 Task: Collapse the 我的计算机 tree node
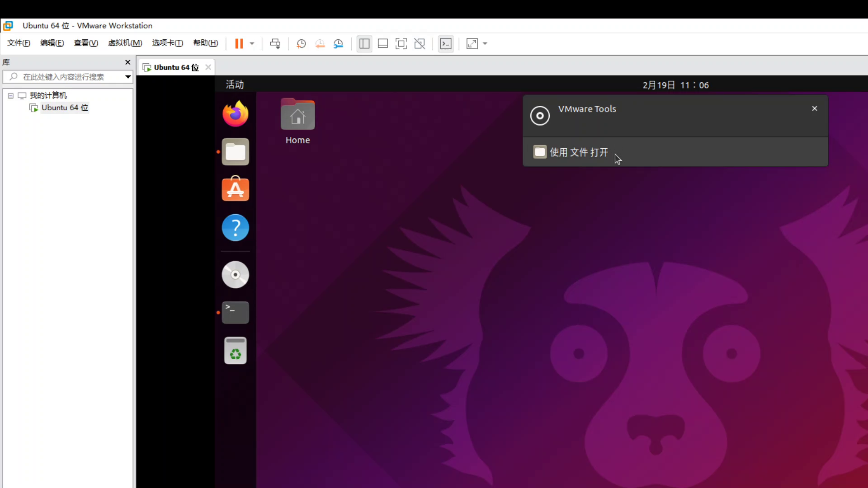pyautogui.click(x=11, y=96)
